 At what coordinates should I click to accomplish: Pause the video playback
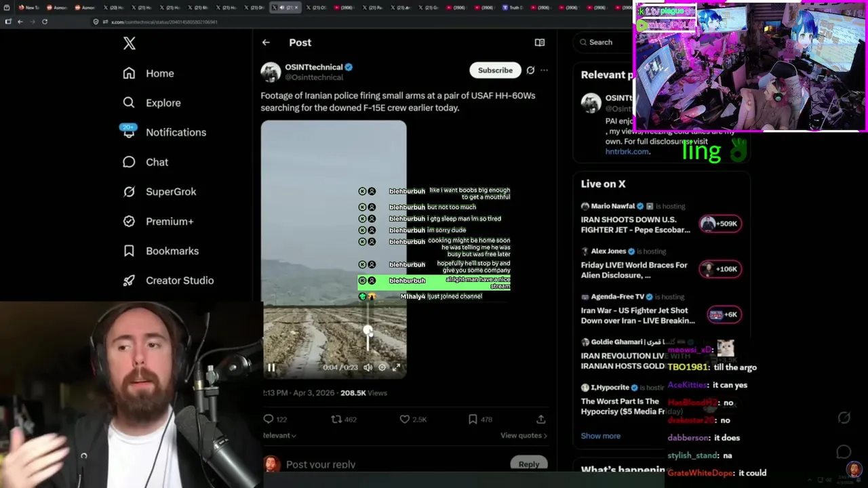(x=271, y=367)
